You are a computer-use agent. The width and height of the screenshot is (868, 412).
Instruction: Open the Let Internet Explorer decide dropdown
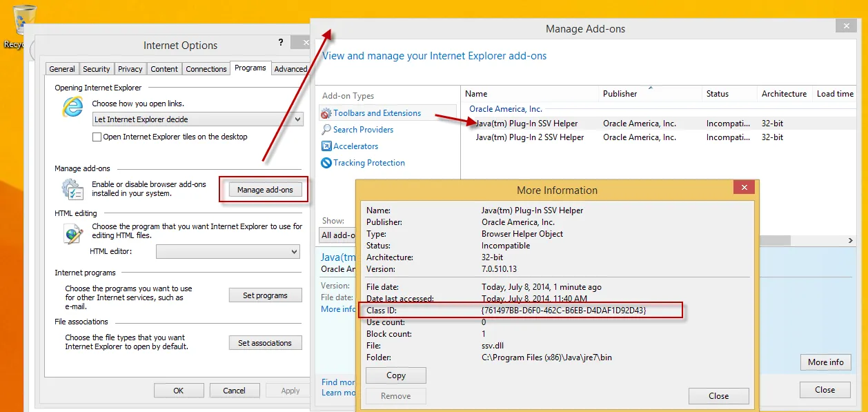pyautogui.click(x=198, y=119)
